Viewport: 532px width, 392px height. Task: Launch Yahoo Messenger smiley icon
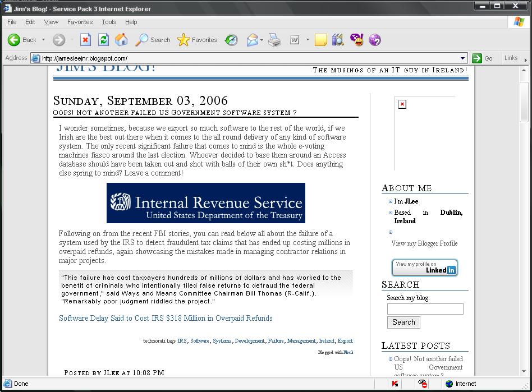point(356,40)
